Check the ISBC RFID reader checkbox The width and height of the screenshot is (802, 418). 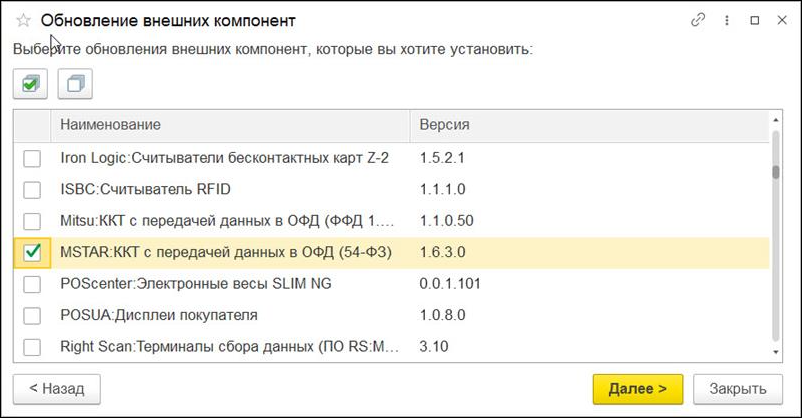[33, 190]
